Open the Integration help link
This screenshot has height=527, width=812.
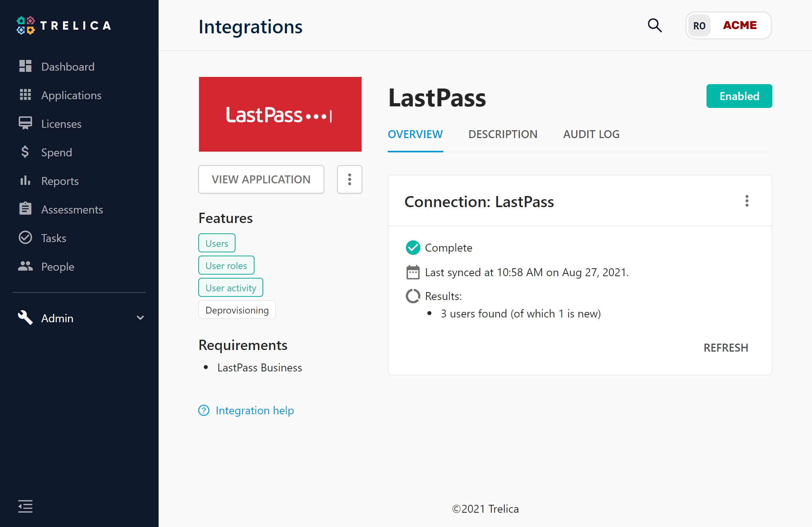click(255, 410)
